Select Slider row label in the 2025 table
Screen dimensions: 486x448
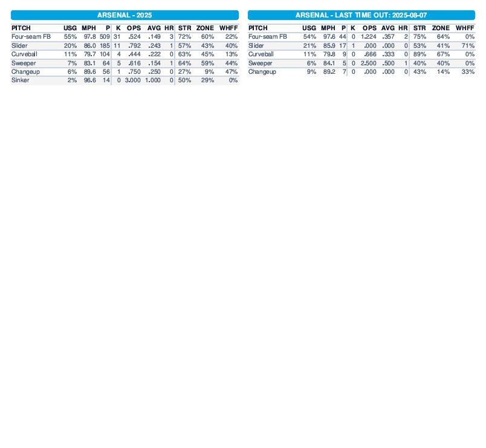pos(19,45)
